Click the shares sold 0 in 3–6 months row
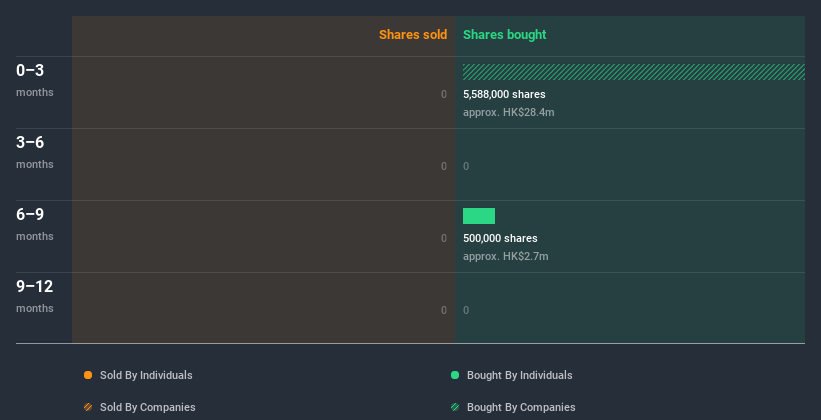821x420 pixels. (444, 167)
